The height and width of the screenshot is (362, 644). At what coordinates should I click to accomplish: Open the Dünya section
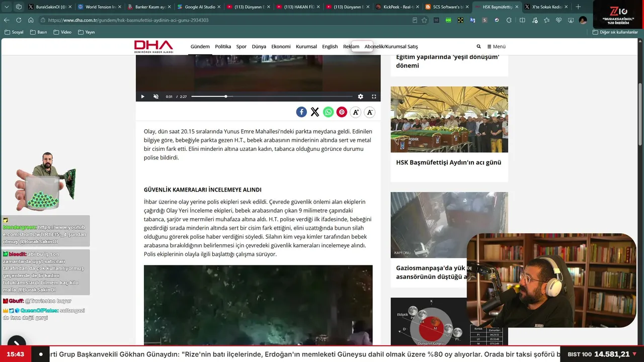(259, 47)
